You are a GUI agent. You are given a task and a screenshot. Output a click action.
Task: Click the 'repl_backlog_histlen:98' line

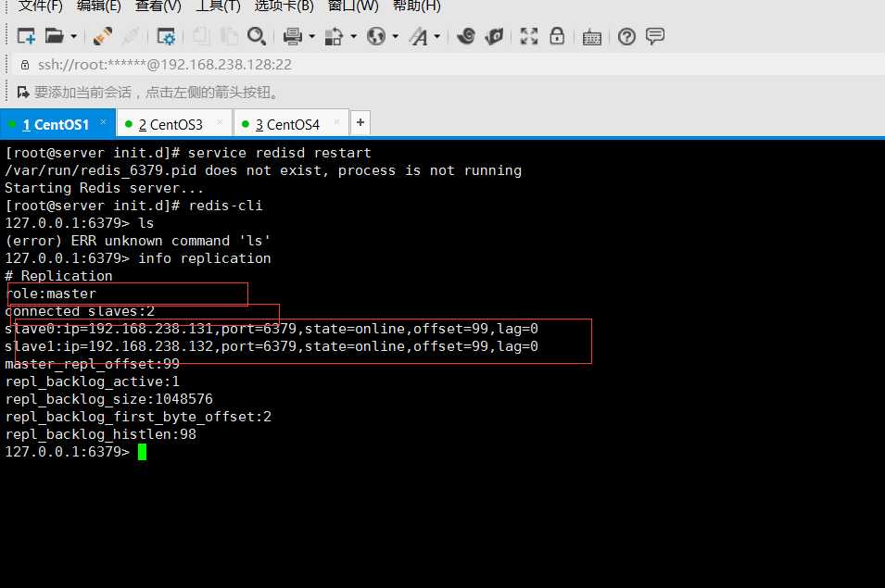(100, 433)
